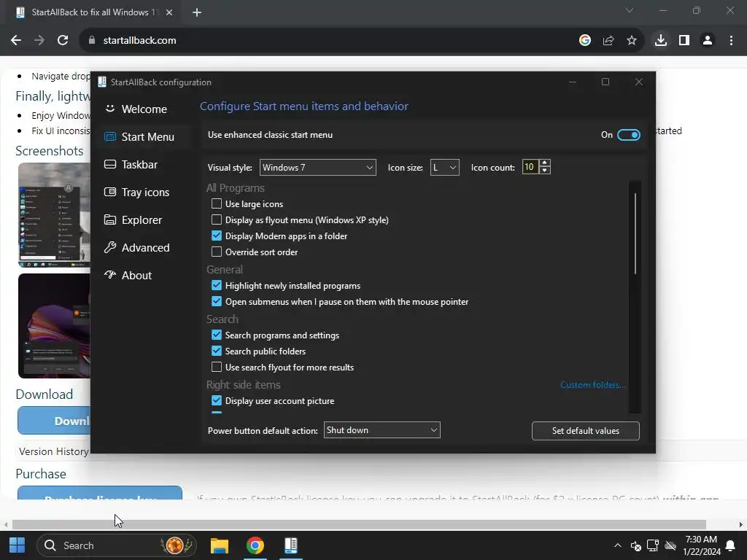The image size is (747, 560).
Task: Click second screenshot thumbnail on webpage
Action: [54, 326]
